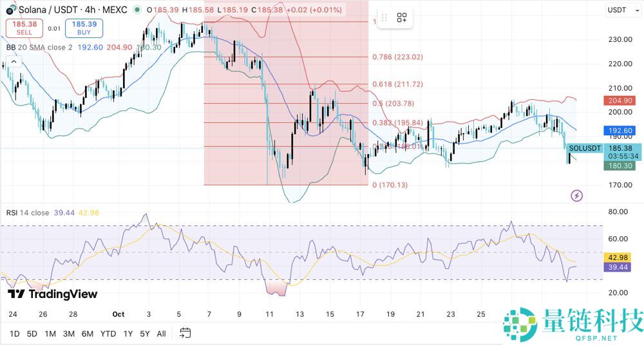Open the go-to-date calendar icon
The height and width of the screenshot is (345, 644).
coord(185,333)
